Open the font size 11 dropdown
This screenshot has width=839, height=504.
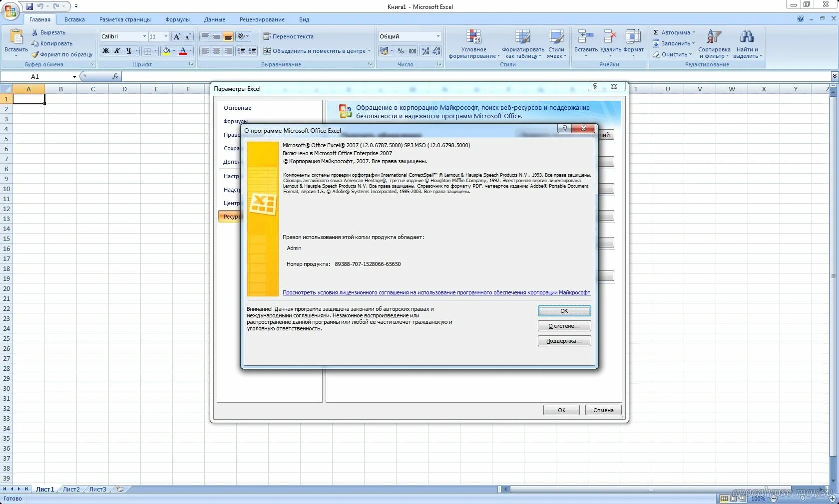tap(166, 36)
